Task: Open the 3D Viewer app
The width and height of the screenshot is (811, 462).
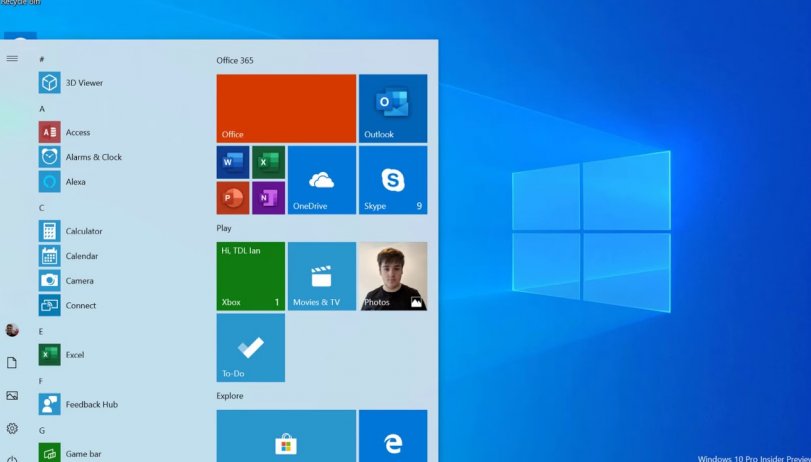Action: pos(71,83)
